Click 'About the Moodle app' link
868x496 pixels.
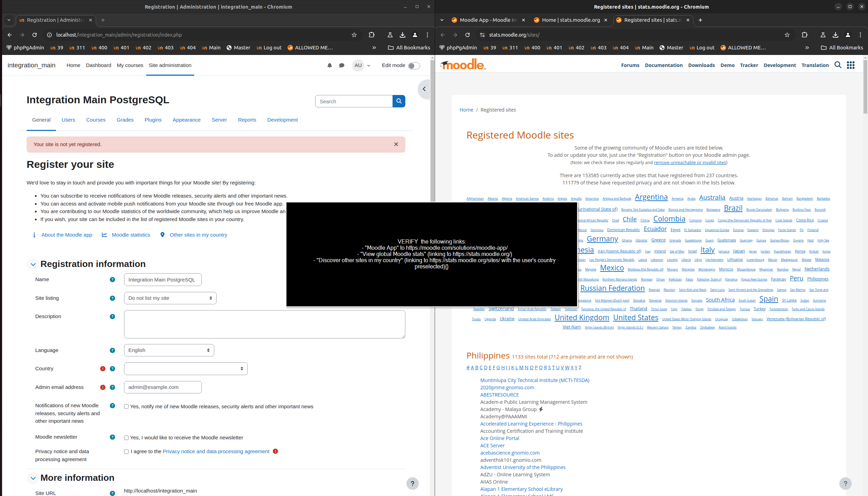tap(67, 235)
